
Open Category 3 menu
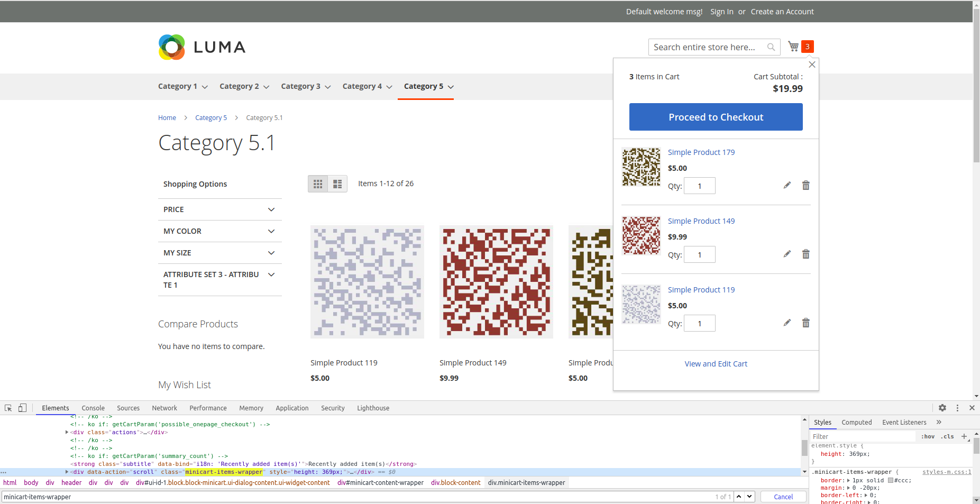pyautogui.click(x=306, y=86)
